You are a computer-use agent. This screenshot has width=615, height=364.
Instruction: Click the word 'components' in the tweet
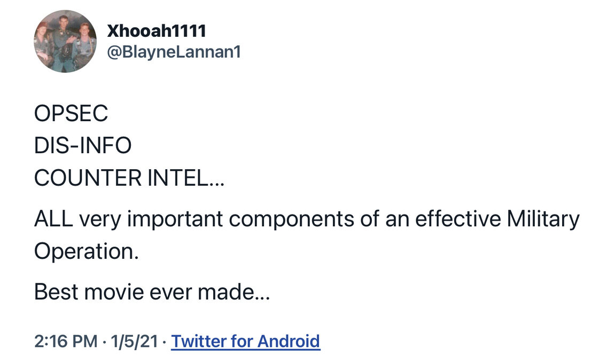tap(292, 219)
